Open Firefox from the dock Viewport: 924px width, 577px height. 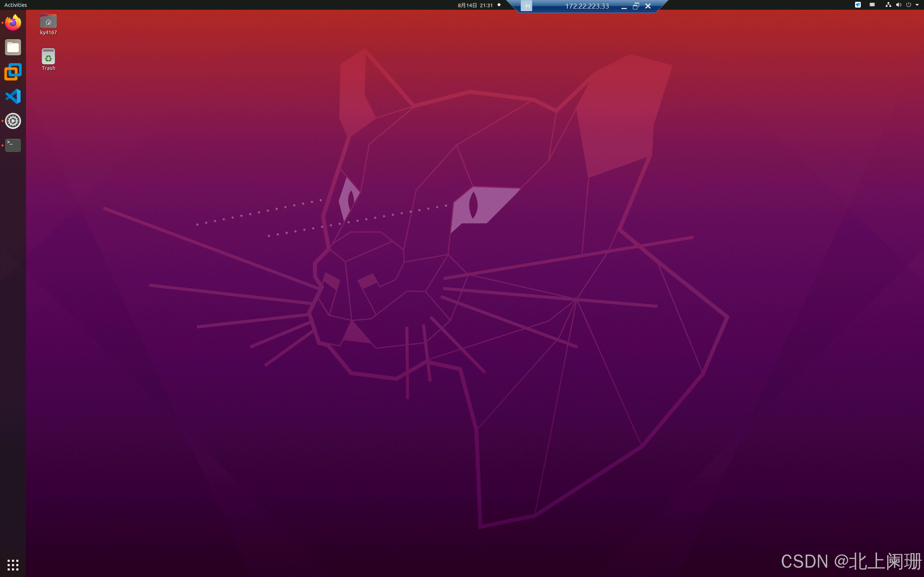click(x=13, y=23)
